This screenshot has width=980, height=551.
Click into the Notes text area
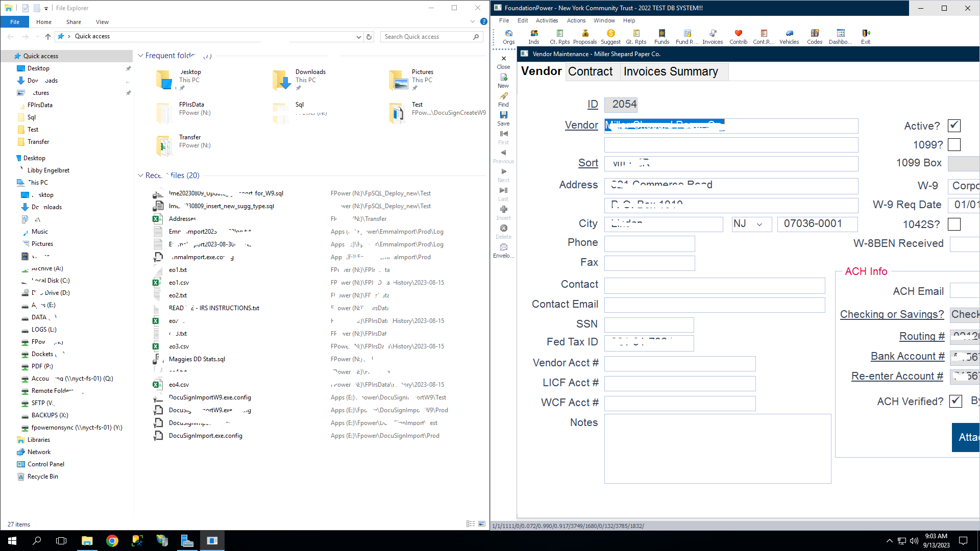click(717, 449)
